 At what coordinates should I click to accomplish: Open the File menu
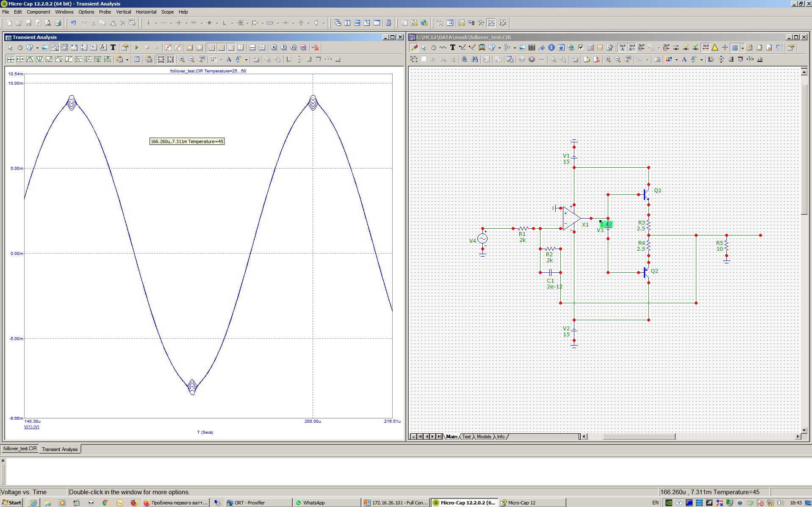click(x=6, y=12)
